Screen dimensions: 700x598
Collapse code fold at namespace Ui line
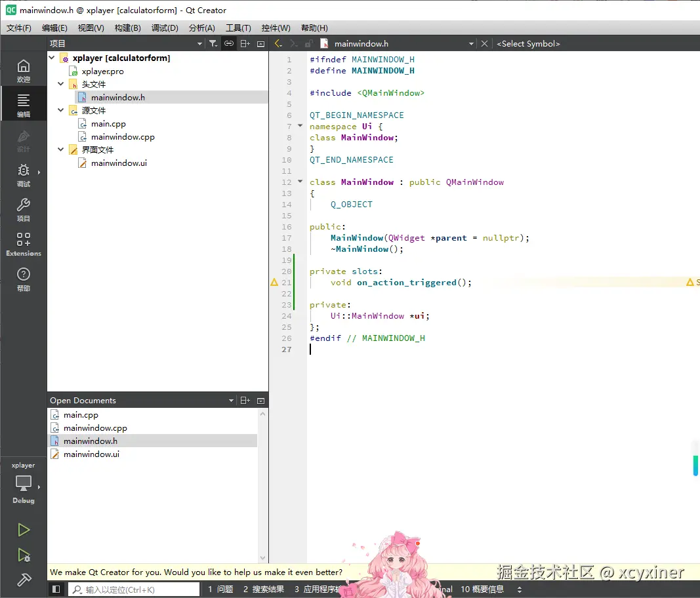click(x=300, y=126)
